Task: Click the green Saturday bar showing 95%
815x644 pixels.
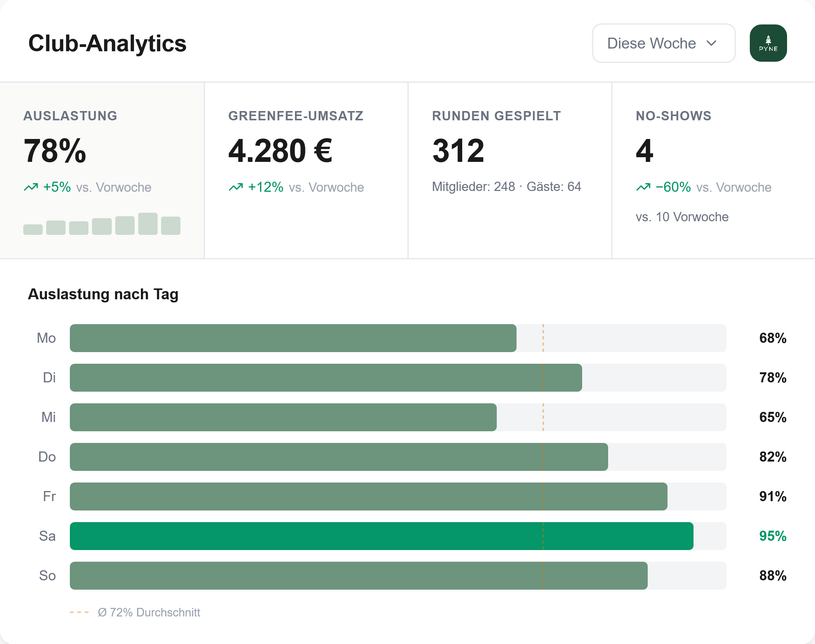Action: coord(380,536)
